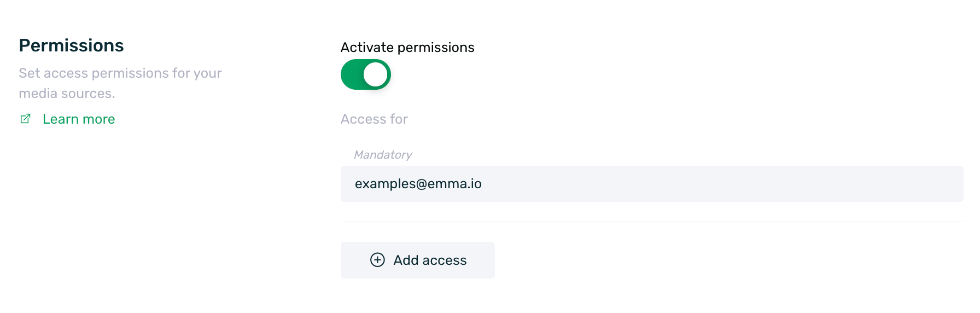Click the green left side of permissions toggle
This screenshot has width=980, height=313.
tap(352, 74)
